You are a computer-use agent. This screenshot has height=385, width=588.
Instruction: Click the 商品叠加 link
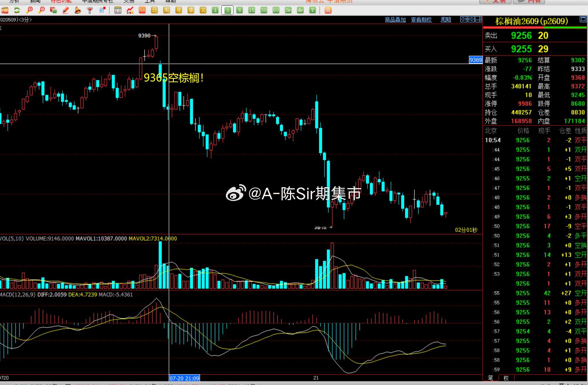point(395,20)
